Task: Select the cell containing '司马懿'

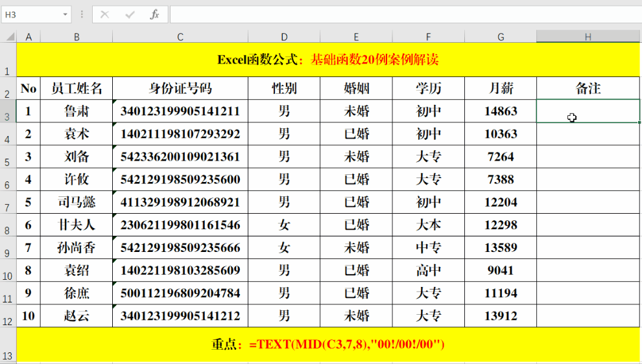Action: point(77,202)
